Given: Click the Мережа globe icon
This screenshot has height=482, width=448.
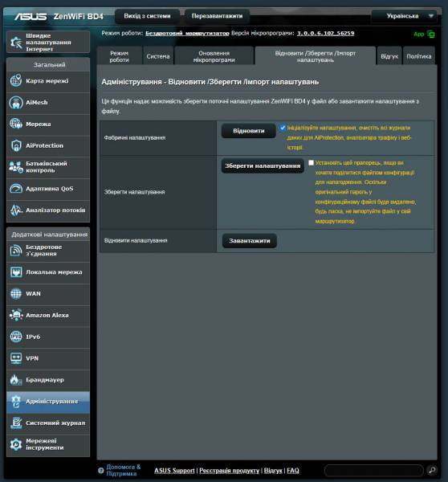Looking at the screenshot, I should [x=16, y=124].
